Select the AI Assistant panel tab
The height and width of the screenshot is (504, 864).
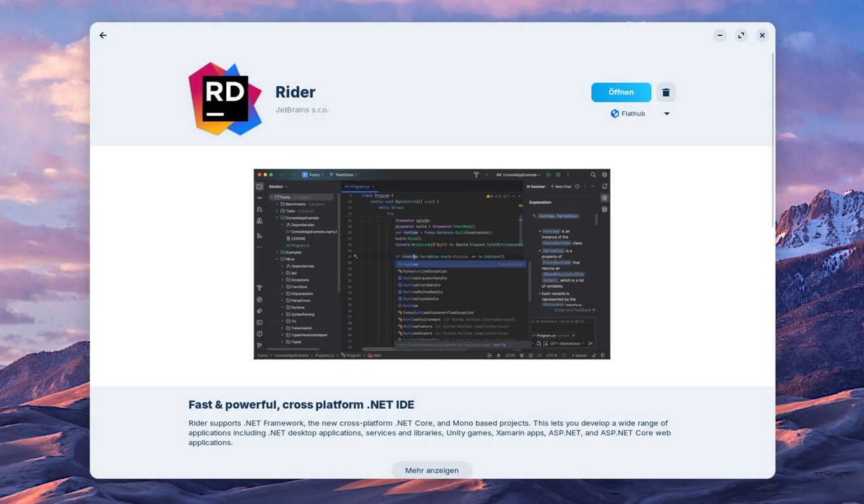[536, 186]
